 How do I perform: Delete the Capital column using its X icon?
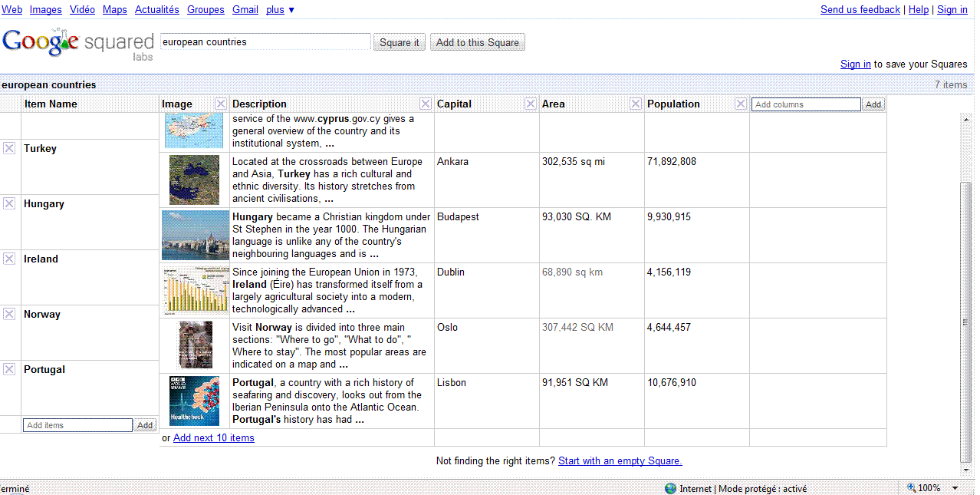pos(531,104)
